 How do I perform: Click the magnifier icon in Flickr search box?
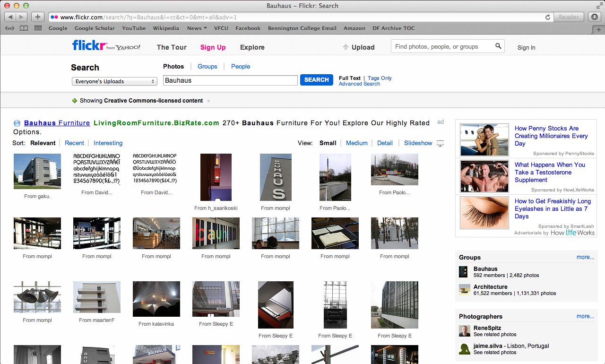498,46
